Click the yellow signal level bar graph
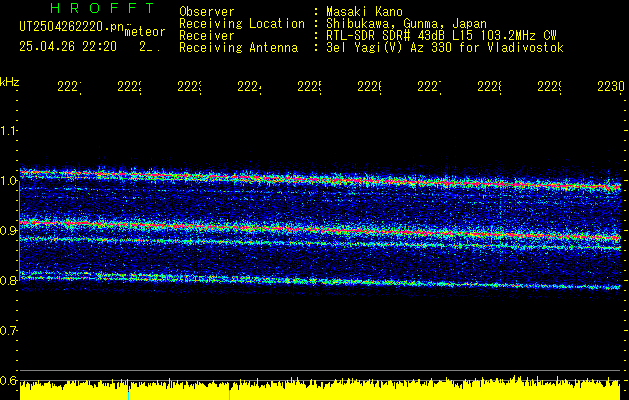 click(320, 388)
